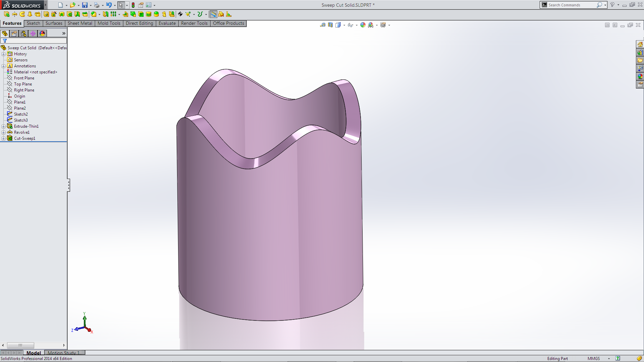Viewport: 644px width, 362px height.
Task: Toggle the Select cursor tool
Action: pyautogui.click(x=121, y=5)
